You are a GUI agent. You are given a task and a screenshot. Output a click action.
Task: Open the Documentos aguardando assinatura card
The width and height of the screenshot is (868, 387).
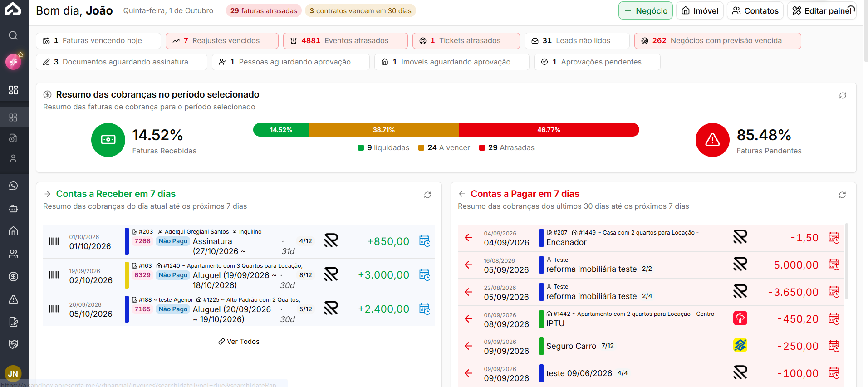pyautogui.click(x=122, y=62)
